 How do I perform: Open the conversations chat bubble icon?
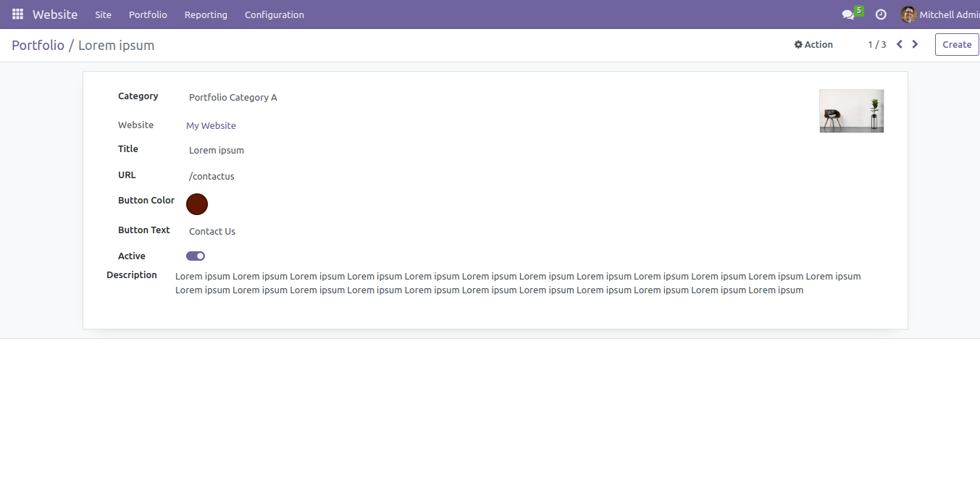[848, 14]
